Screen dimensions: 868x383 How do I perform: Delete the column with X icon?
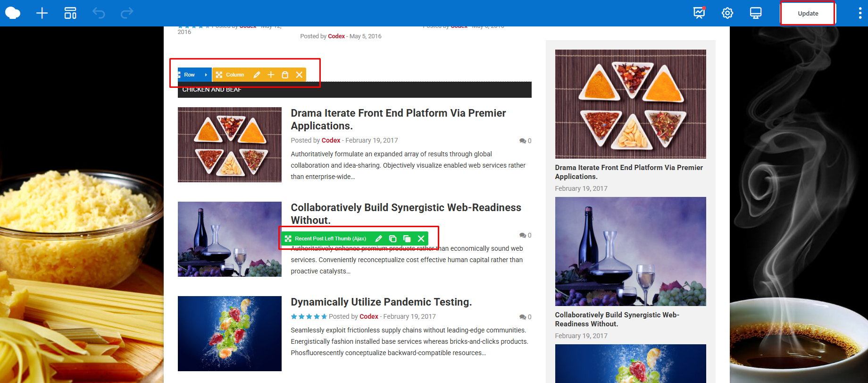pos(299,75)
